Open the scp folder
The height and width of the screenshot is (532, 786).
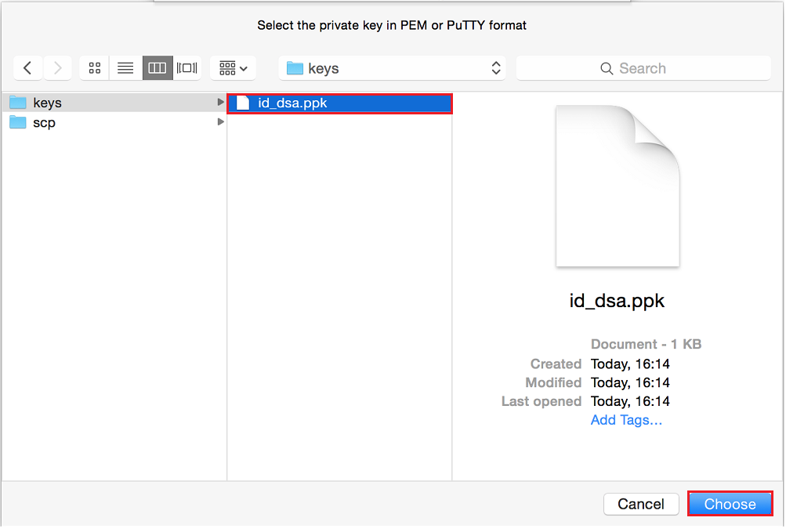[44, 122]
